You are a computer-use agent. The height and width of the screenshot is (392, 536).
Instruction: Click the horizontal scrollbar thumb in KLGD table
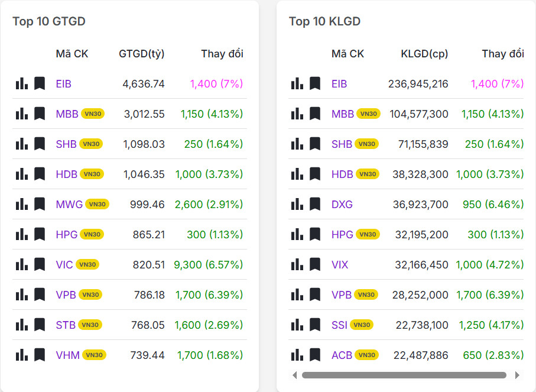click(x=404, y=375)
